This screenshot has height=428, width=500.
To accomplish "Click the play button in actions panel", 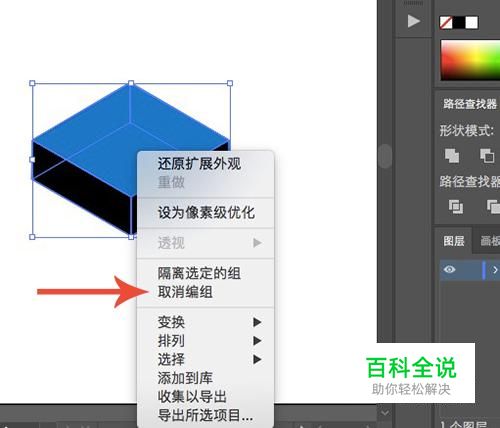I will coord(414,21).
